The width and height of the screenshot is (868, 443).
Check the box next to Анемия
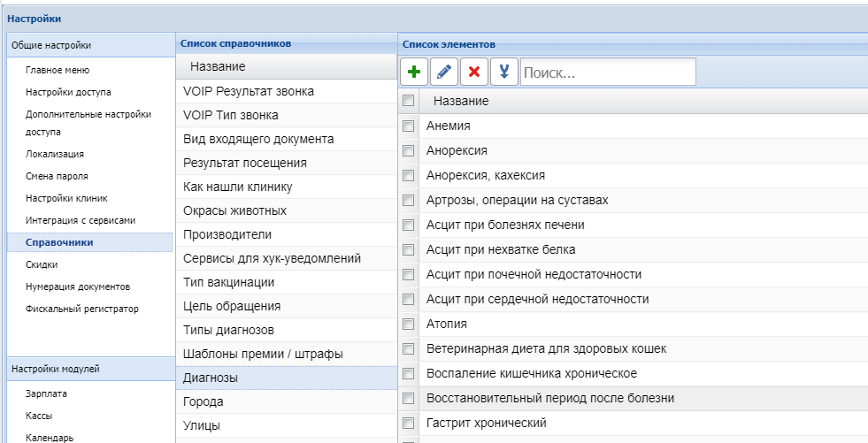tap(408, 126)
